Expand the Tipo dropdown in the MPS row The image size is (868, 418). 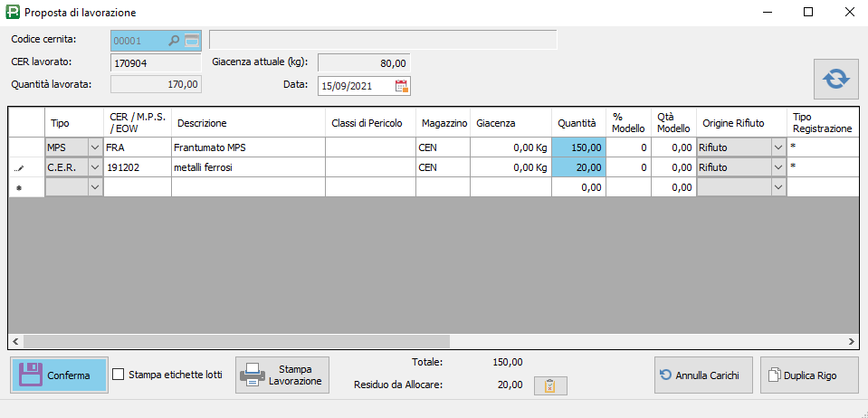95,147
